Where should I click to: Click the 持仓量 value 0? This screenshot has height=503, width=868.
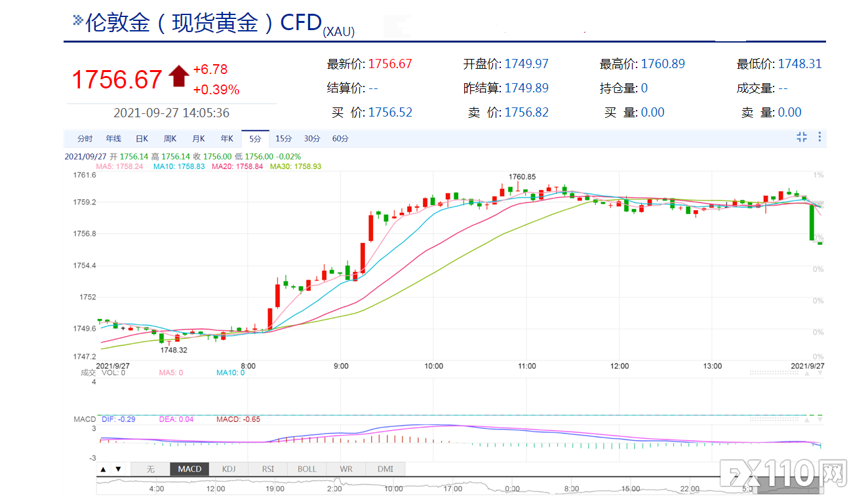[644, 88]
